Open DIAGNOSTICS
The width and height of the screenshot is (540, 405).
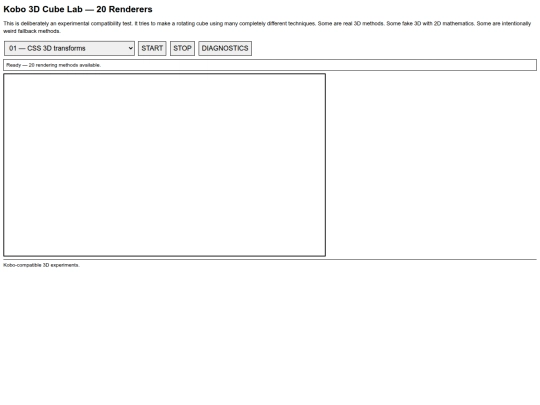[x=225, y=48]
